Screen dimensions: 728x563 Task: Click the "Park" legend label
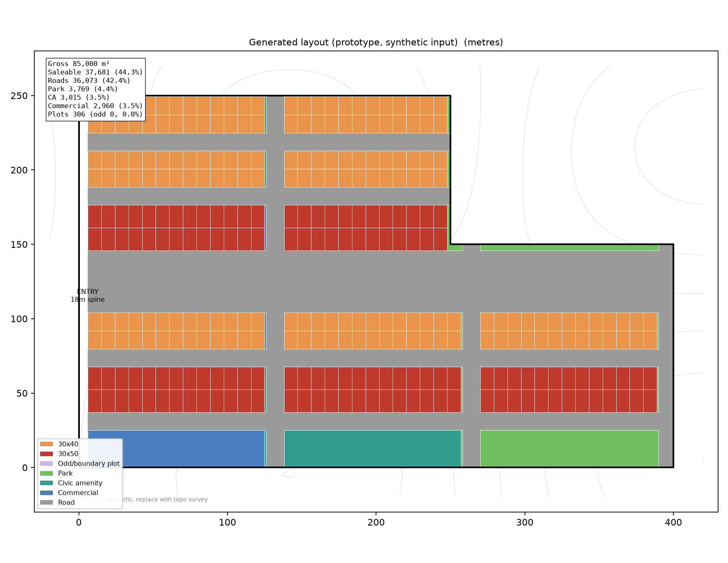65,473
